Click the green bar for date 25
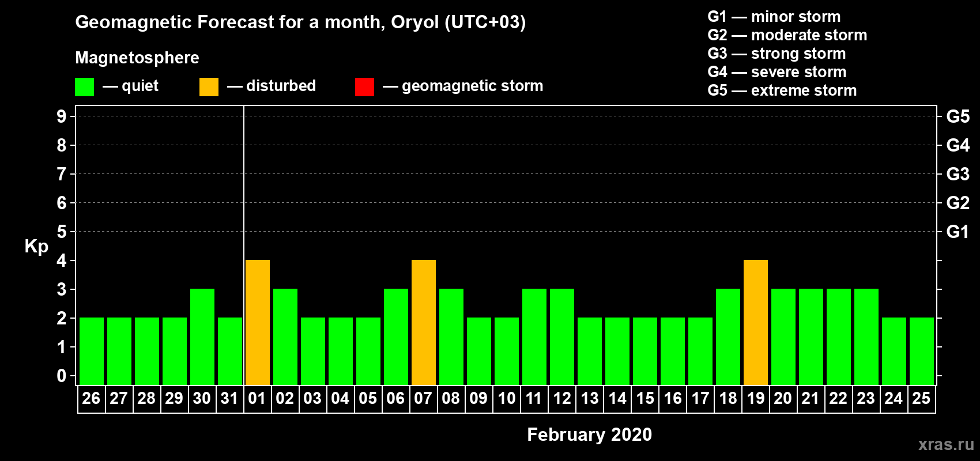Viewport: 980px width, 461px height. point(922,351)
